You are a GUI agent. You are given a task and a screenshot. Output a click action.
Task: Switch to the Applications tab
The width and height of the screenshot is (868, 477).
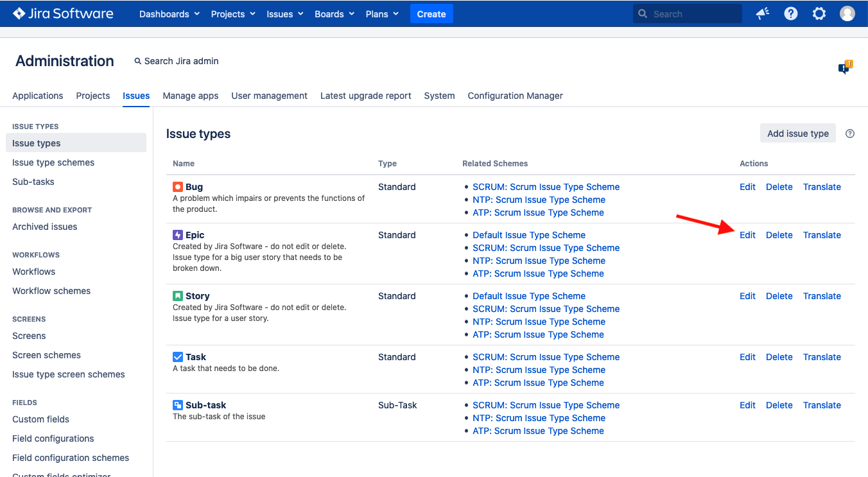tap(38, 96)
